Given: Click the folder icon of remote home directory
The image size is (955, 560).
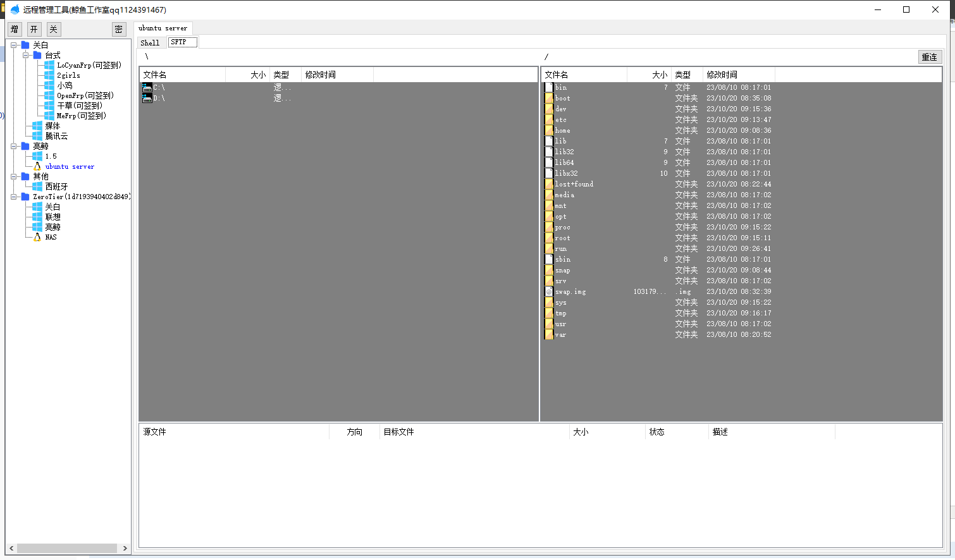Looking at the screenshot, I should pos(549,130).
